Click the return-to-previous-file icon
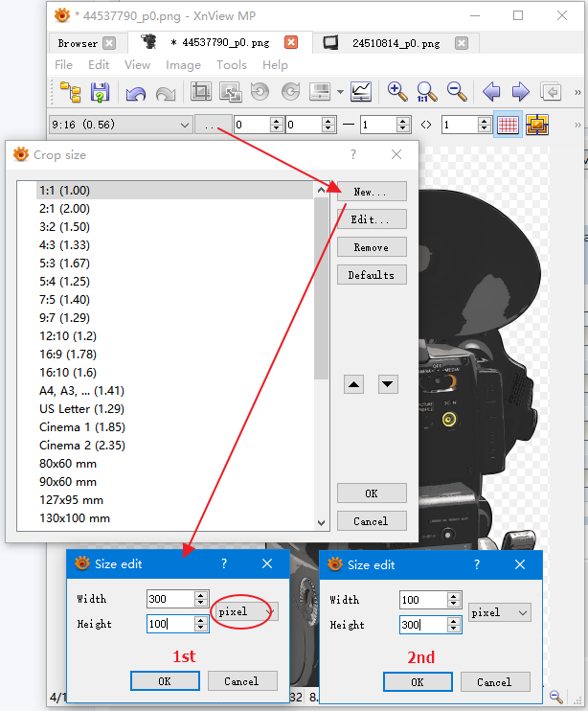Screen dimensions: 588x711 [551, 92]
